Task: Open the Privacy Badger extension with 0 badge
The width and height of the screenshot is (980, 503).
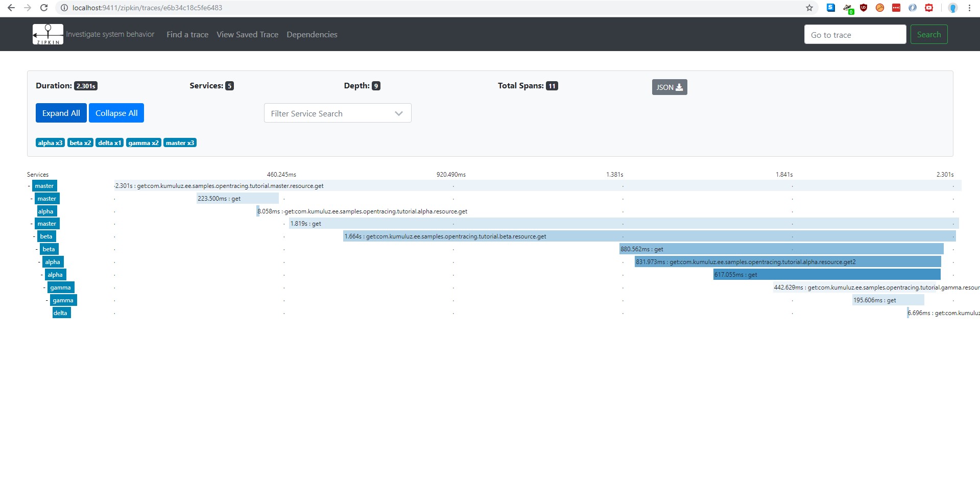Action: [x=848, y=9]
